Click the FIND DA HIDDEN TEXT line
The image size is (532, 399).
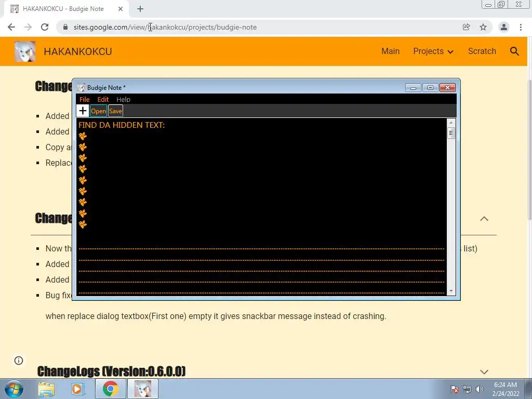click(x=122, y=125)
